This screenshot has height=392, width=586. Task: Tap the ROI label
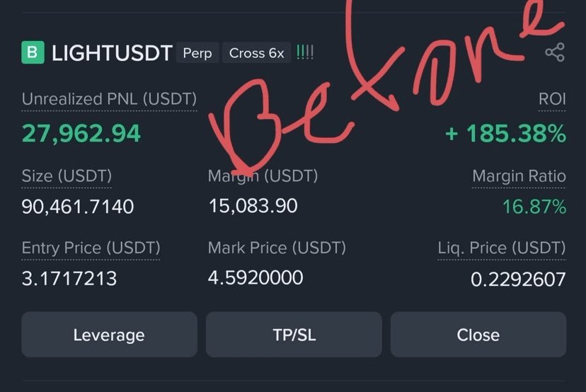coord(552,99)
